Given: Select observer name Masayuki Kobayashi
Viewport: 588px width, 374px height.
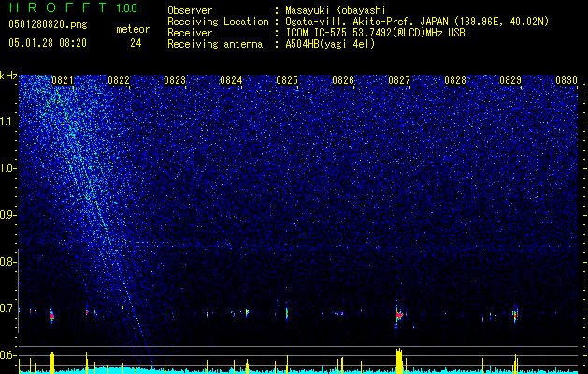Looking at the screenshot, I should [x=336, y=10].
